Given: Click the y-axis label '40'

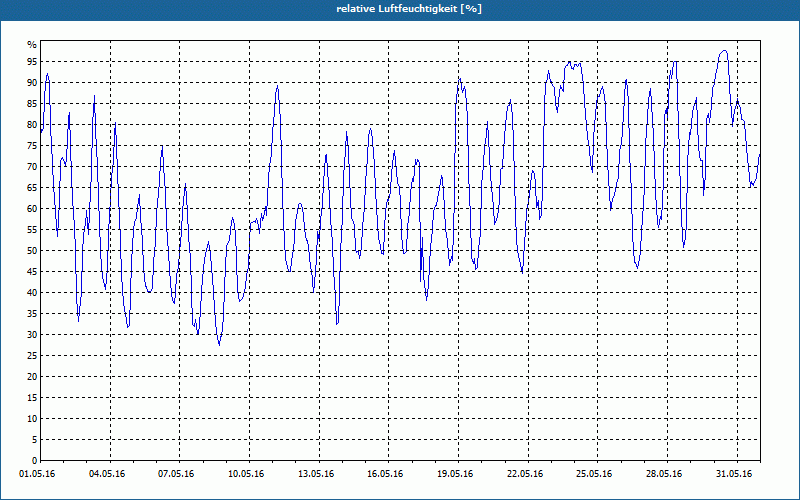Looking at the screenshot, I should (x=32, y=293).
